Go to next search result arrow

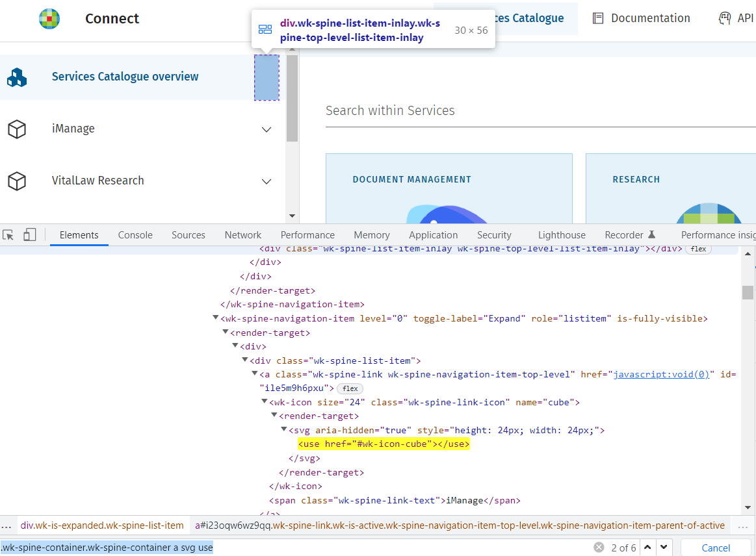[664, 548]
